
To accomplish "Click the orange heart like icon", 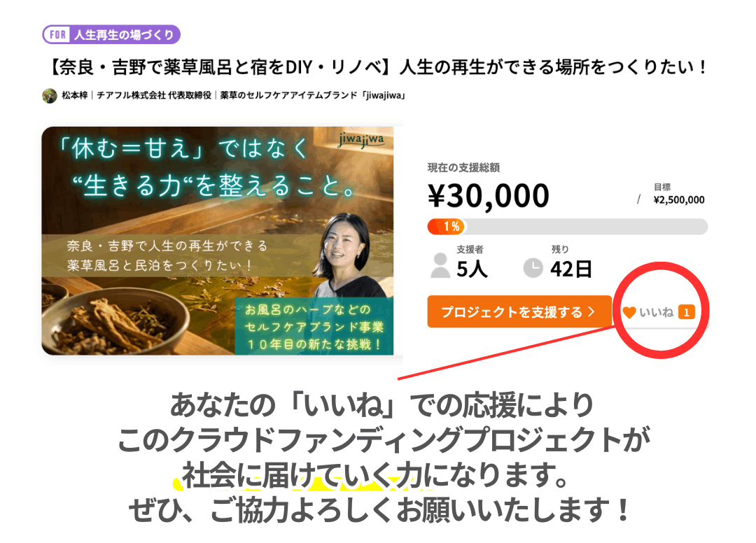I will 629,312.
